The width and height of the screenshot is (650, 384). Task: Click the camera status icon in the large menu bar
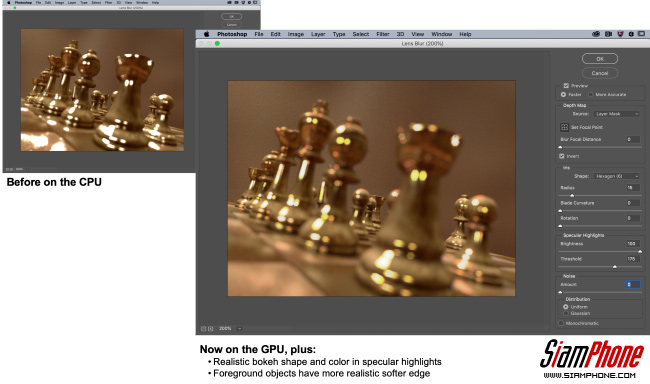(608, 34)
